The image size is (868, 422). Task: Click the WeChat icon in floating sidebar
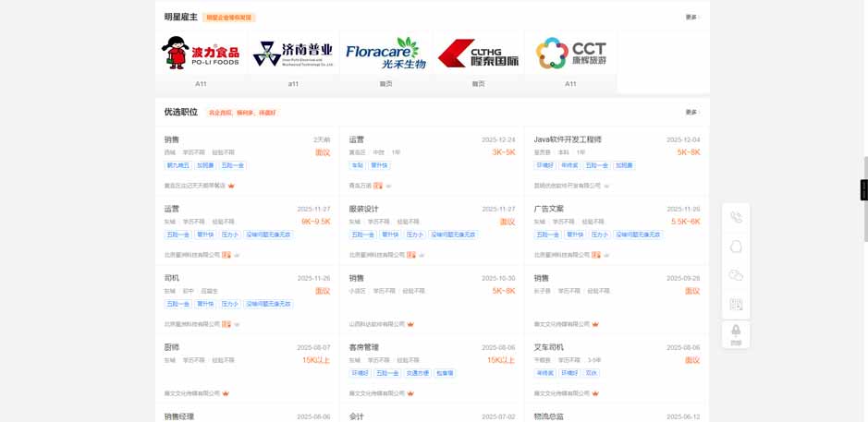point(736,275)
